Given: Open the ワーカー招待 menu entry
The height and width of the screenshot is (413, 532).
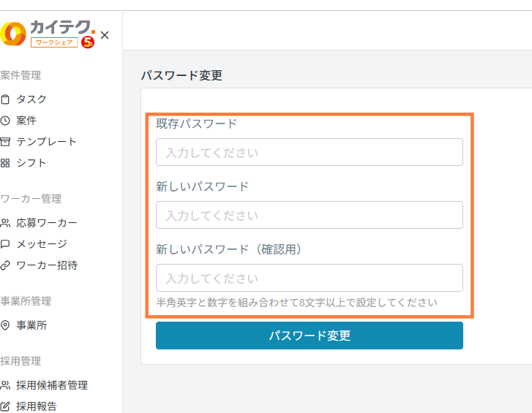Looking at the screenshot, I should pos(47,265).
